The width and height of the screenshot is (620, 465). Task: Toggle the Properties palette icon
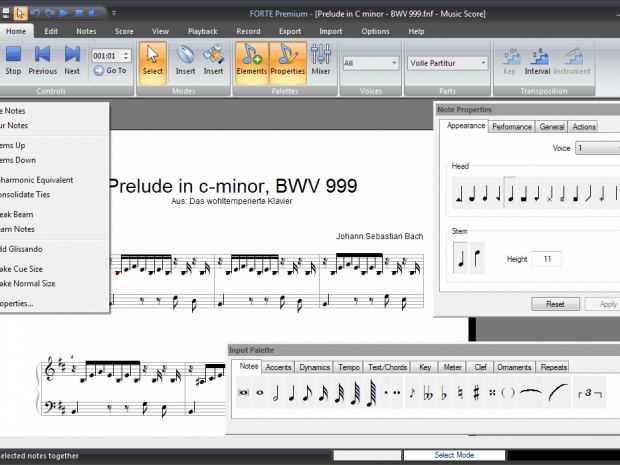pos(287,59)
